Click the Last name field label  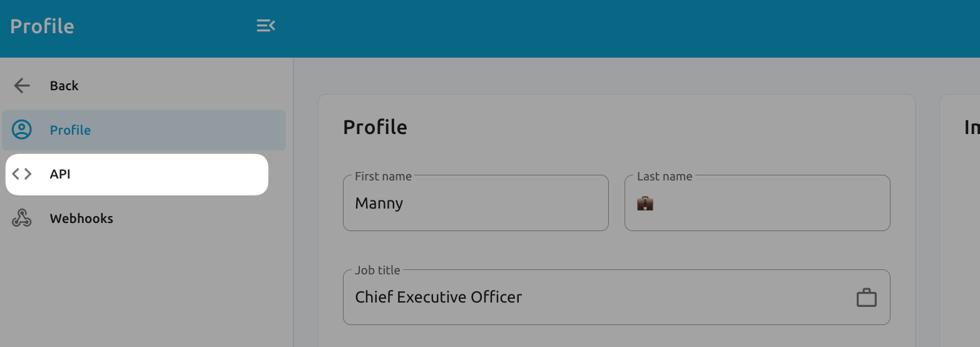pyautogui.click(x=665, y=177)
